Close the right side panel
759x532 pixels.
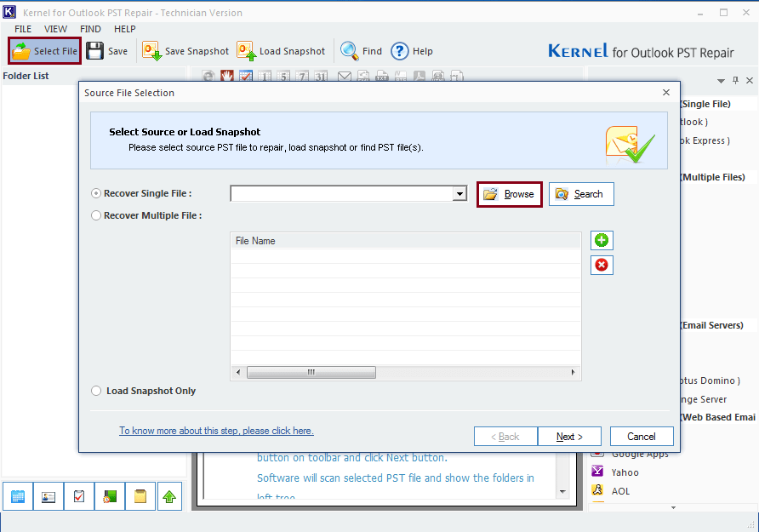click(x=750, y=80)
